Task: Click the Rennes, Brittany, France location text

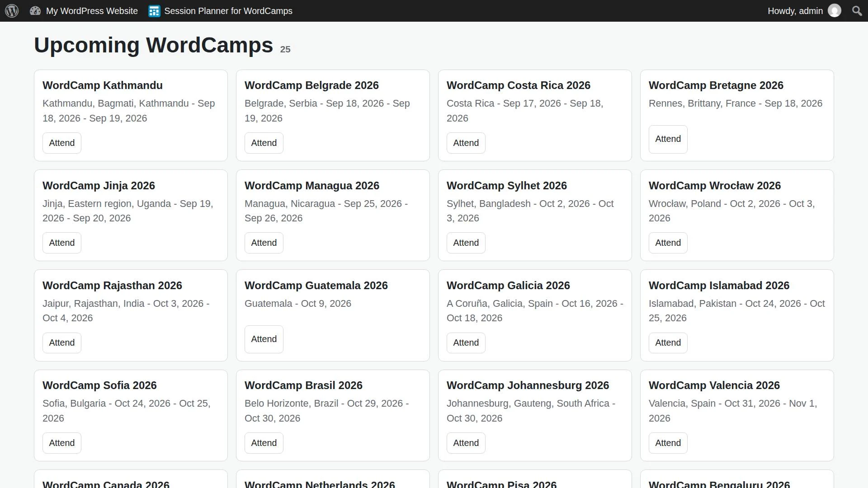Action: (736, 103)
